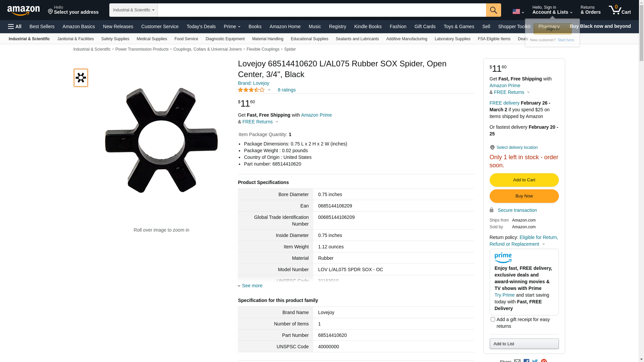The height and width of the screenshot is (362, 644).
Task: Click the Amazon logo
Action: coord(23,10)
